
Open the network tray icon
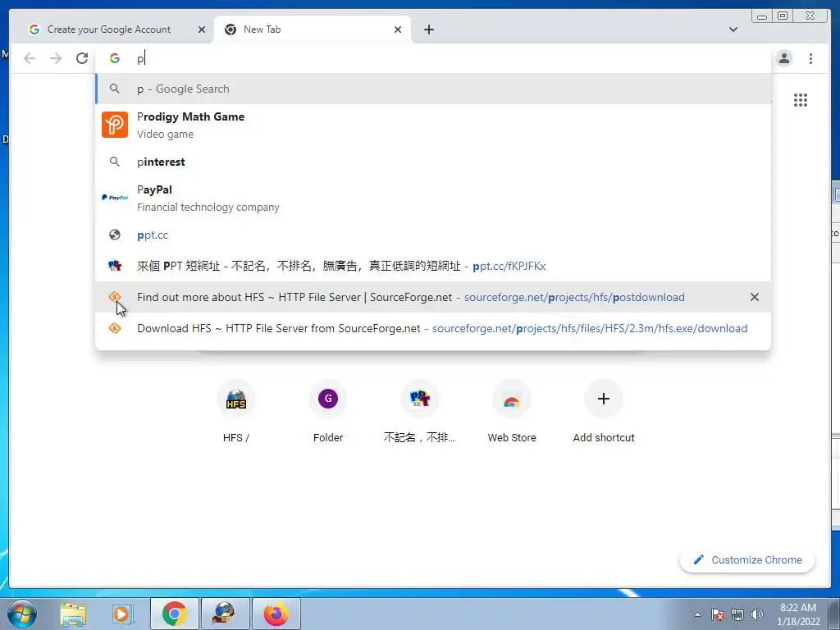[737, 614]
